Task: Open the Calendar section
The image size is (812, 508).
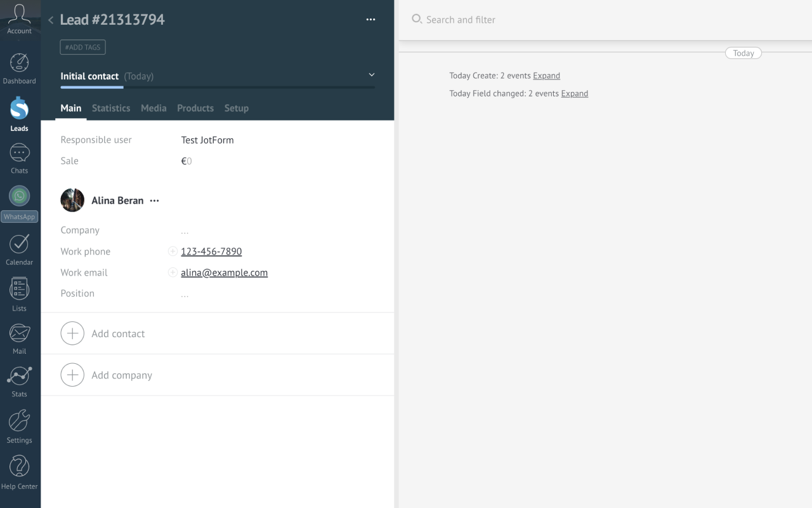Action: tap(20, 246)
